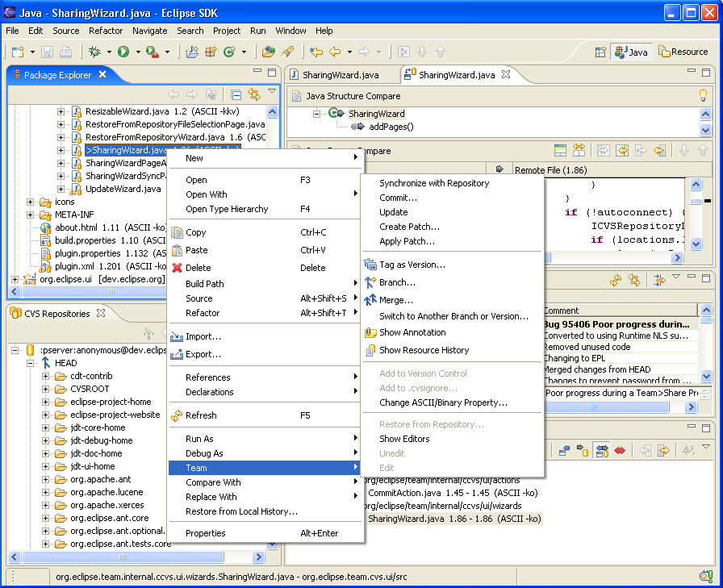
Task: Maximize the Package Explorer view
Action: pos(272,73)
